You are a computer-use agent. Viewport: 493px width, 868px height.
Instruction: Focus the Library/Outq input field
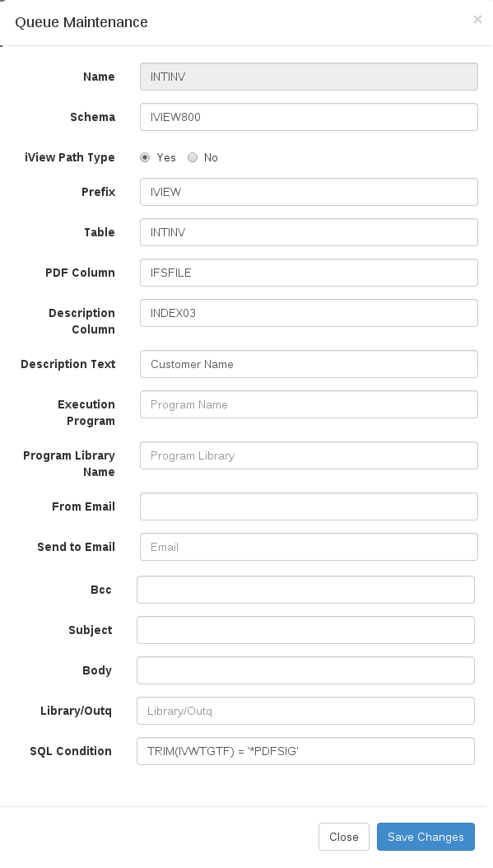(x=305, y=710)
